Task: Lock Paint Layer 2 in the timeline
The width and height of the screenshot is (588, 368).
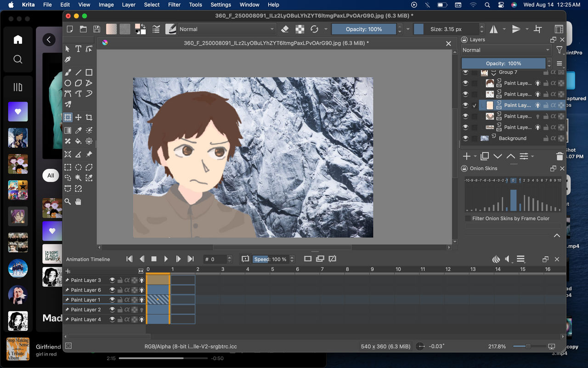Action: [119, 310]
